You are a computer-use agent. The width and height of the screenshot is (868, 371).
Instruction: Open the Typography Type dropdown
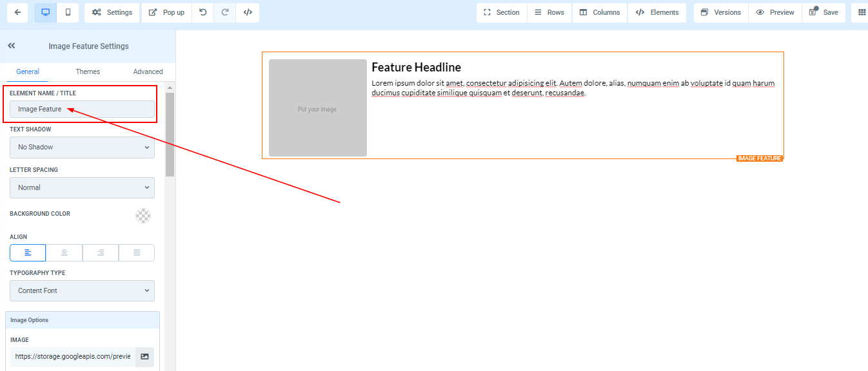82,290
